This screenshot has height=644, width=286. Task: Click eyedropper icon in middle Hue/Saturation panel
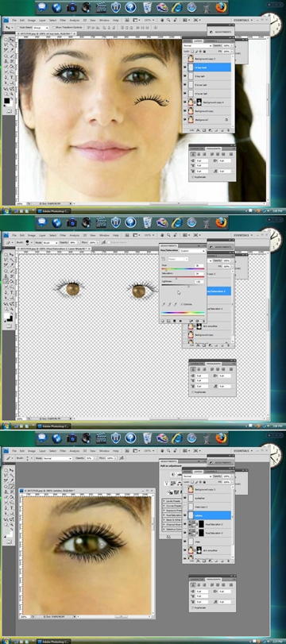pos(164,304)
